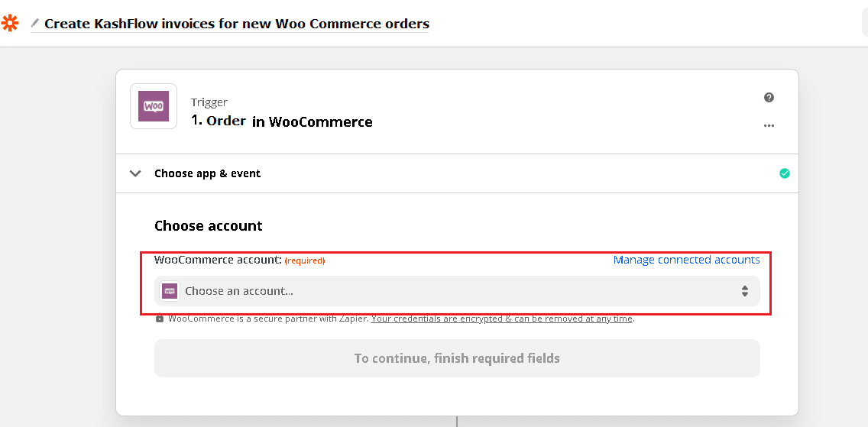Follow the "Your credentials are encrypted" link
Screen dimensions: 868x427
tap(502, 319)
